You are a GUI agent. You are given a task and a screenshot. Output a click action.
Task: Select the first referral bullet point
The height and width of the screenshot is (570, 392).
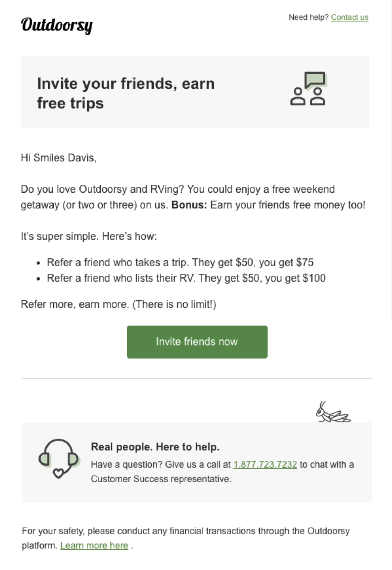click(x=180, y=263)
